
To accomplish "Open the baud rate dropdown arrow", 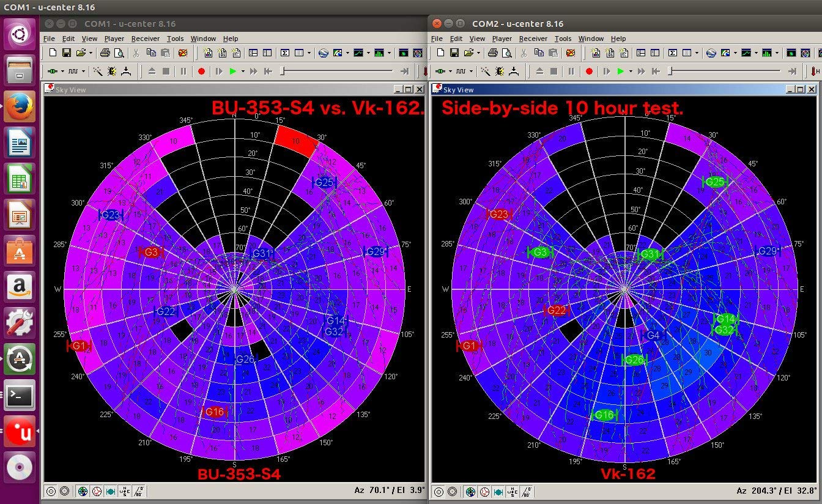I will 83,70.
